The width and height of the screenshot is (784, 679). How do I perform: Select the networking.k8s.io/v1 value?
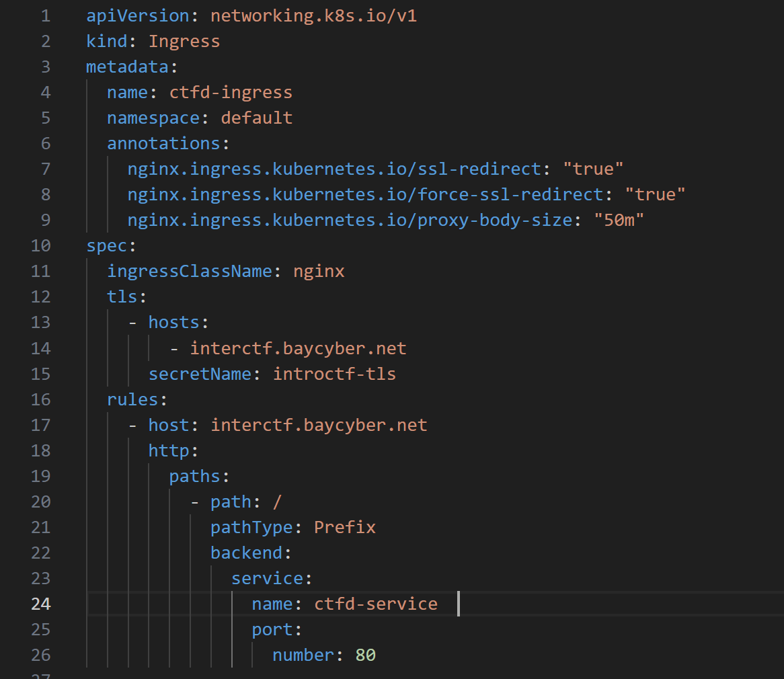[313, 16]
